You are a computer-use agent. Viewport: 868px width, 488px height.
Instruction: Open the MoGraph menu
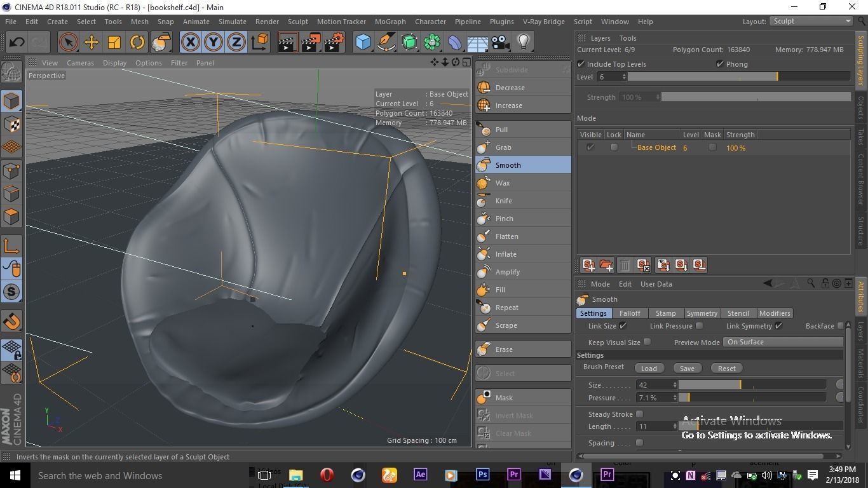tap(390, 22)
